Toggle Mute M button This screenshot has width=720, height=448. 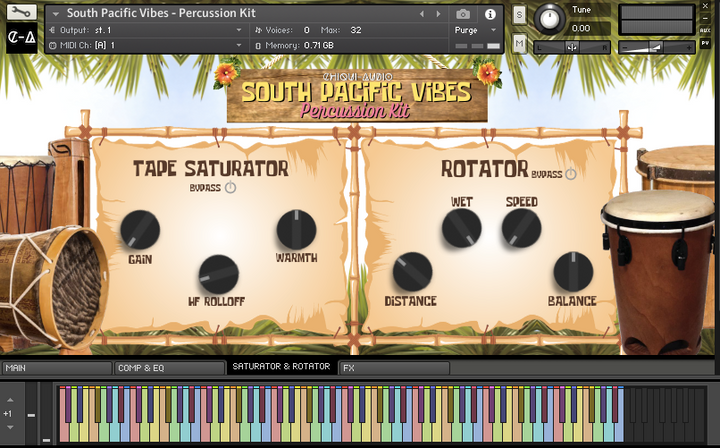519,44
